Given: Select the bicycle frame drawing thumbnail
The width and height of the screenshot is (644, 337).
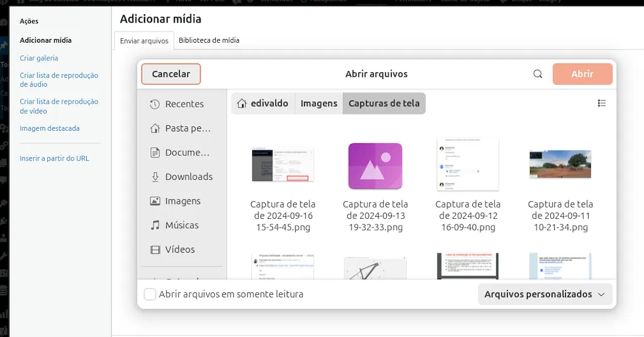Looking at the screenshot, I should pos(375,268).
